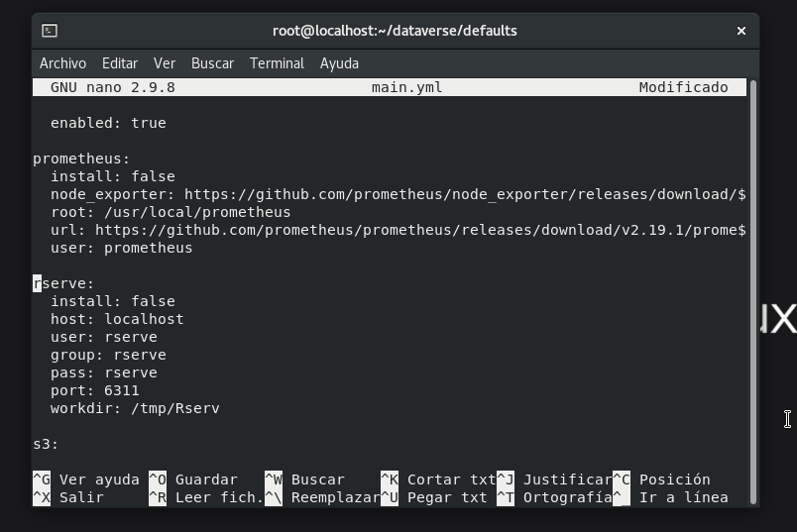Click the prometheus 'install: false' line

pyautogui.click(x=112, y=176)
